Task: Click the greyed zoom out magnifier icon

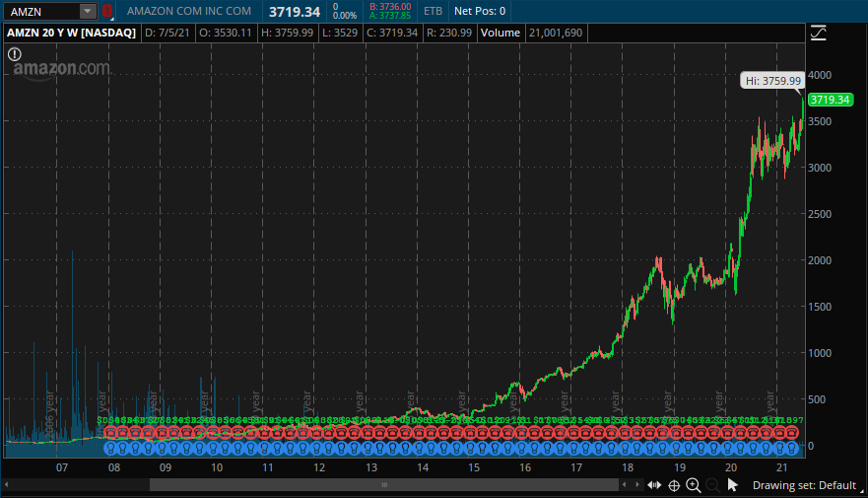Action: tap(713, 486)
